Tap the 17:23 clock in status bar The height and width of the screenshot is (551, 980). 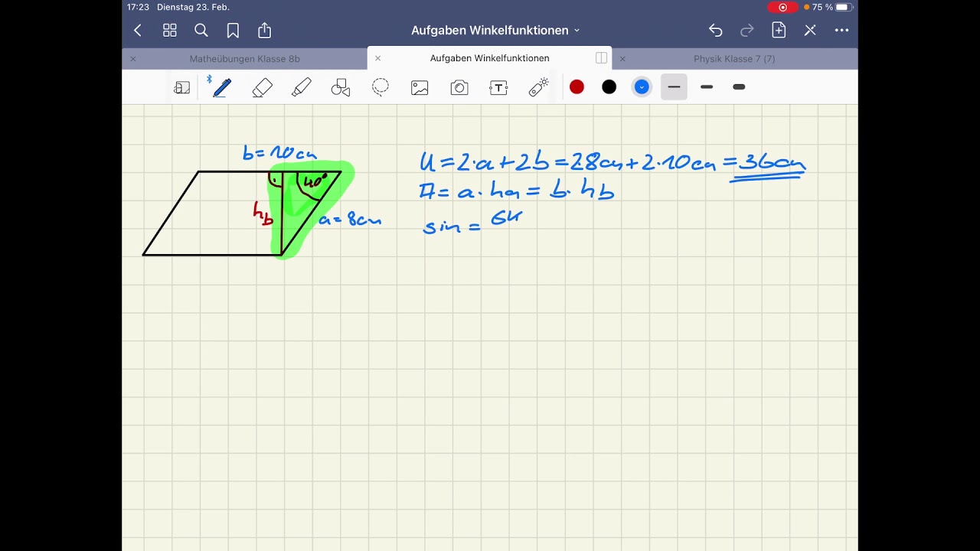point(138,7)
